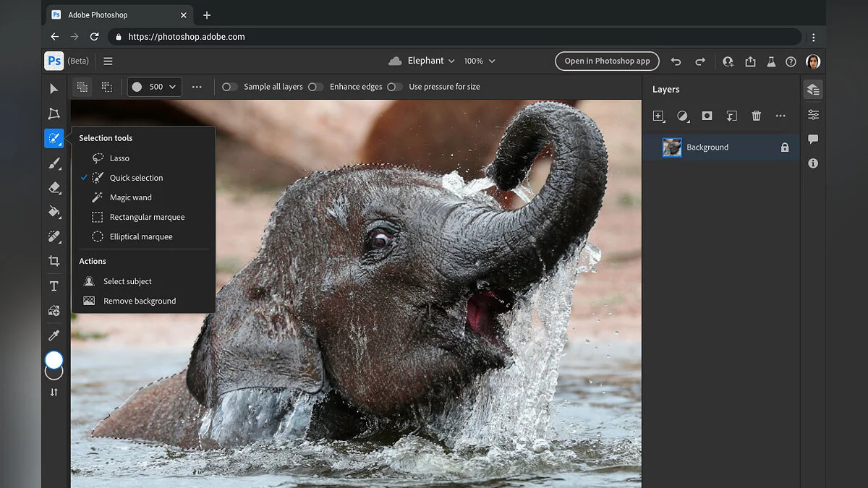The height and width of the screenshot is (488, 868).
Task: Toggle Use pressure for size
Action: point(394,87)
